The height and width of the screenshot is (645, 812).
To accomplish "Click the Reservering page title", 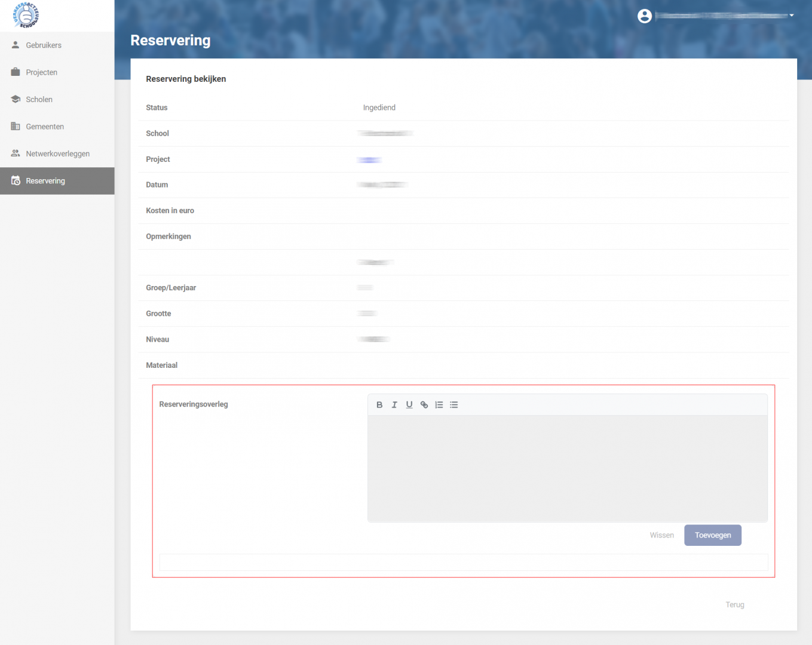I will click(171, 41).
